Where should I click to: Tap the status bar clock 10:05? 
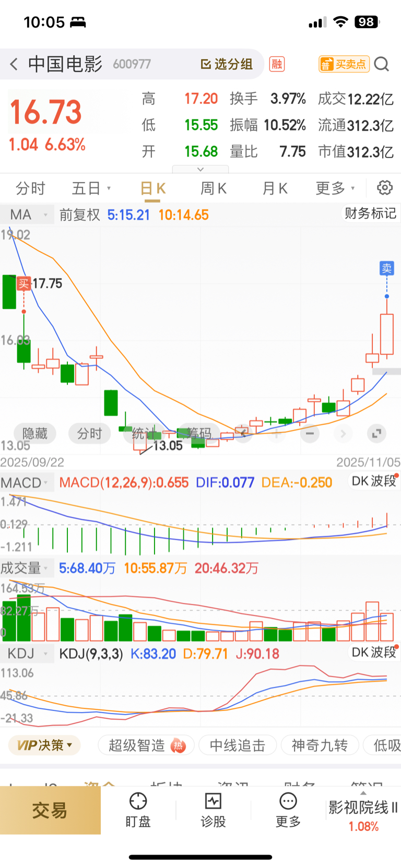[44, 22]
